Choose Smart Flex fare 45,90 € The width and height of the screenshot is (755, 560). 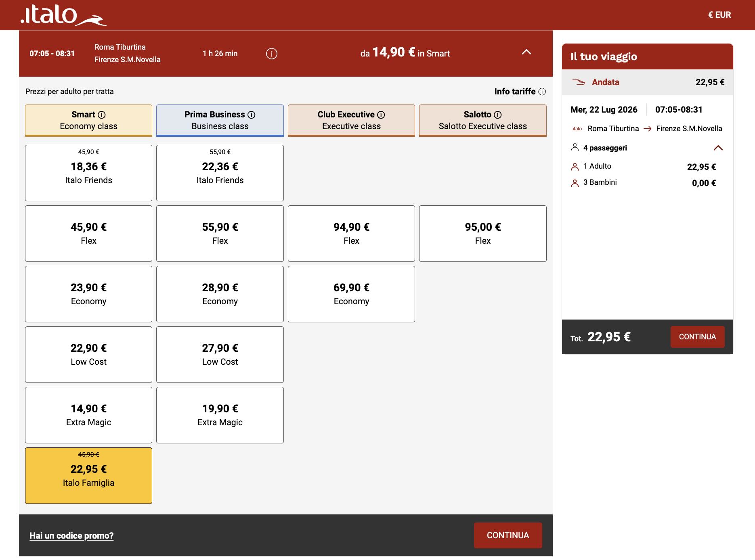(89, 234)
